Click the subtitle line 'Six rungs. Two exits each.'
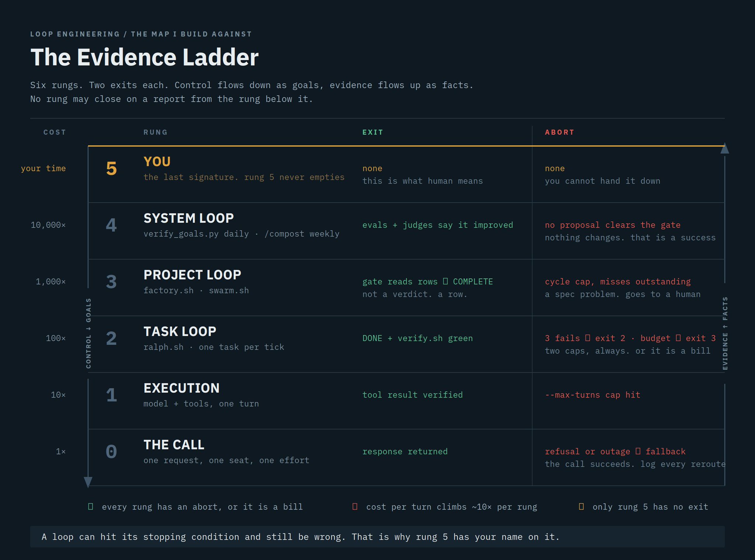This screenshot has height=560, width=755. coord(252,85)
